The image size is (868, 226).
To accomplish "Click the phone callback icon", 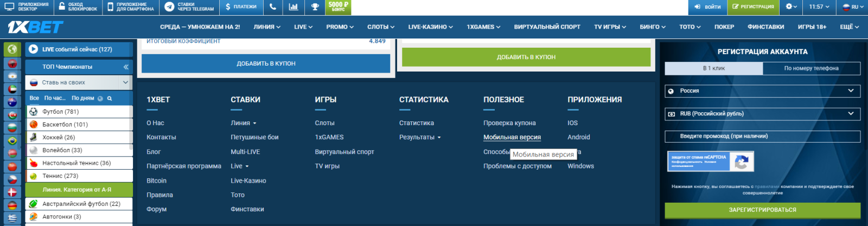I will pyautogui.click(x=273, y=7).
